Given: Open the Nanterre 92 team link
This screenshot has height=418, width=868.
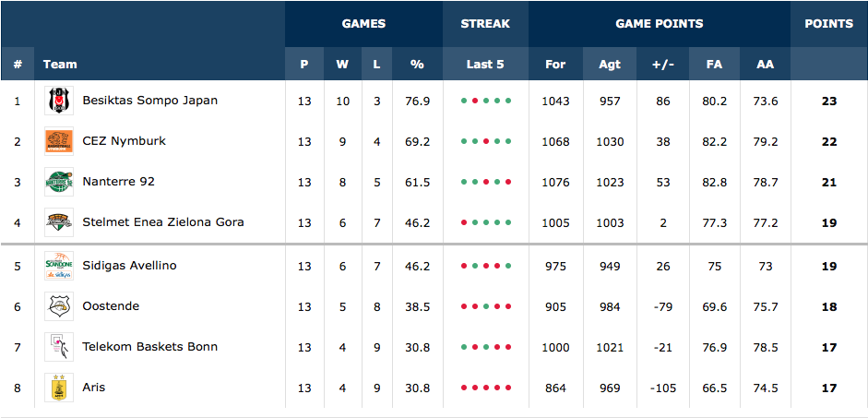Looking at the screenshot, I should point(118,182).
